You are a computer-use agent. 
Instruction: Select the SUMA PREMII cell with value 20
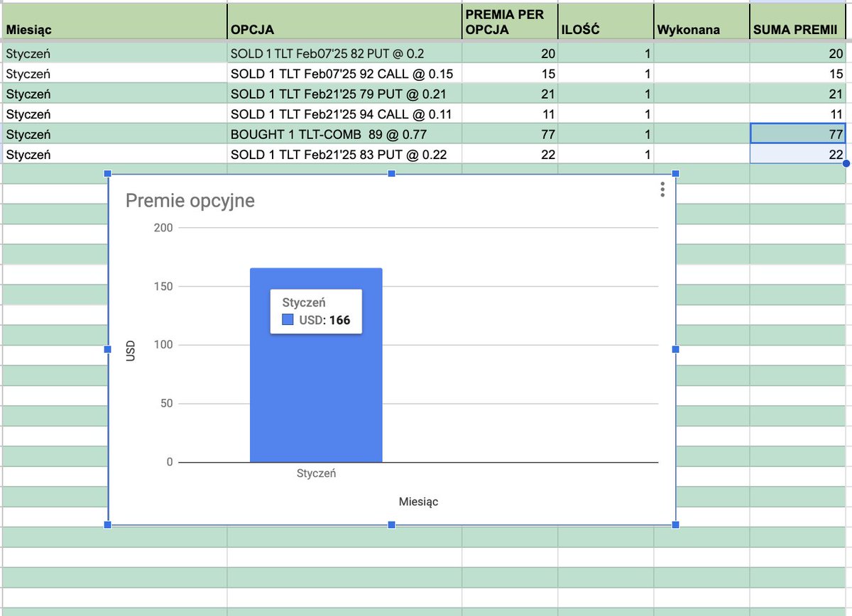(x=798, y=53)
